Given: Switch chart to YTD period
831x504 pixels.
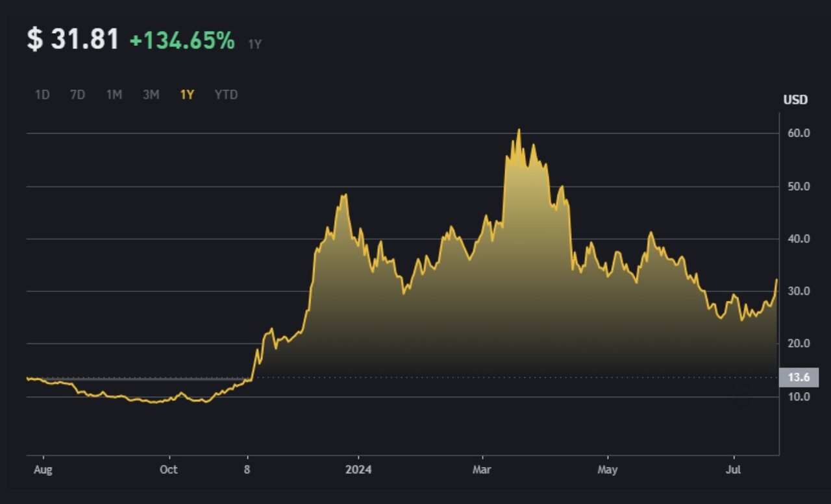Looking at the screenshot, I should (x=226, y=95).
